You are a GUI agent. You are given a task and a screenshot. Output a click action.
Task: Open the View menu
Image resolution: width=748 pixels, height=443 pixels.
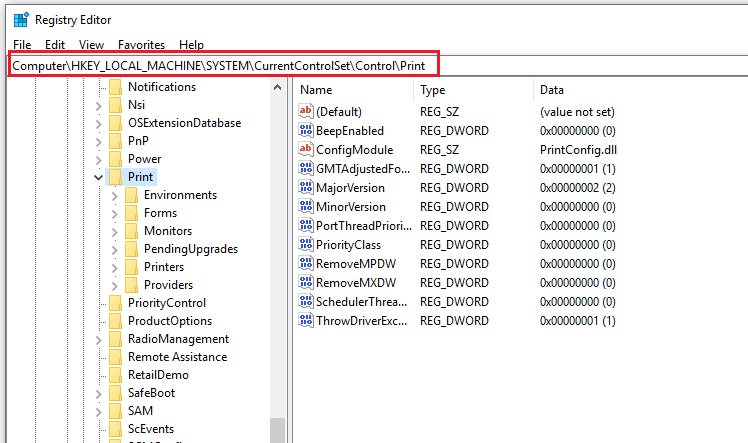click(x=91, y=45)
